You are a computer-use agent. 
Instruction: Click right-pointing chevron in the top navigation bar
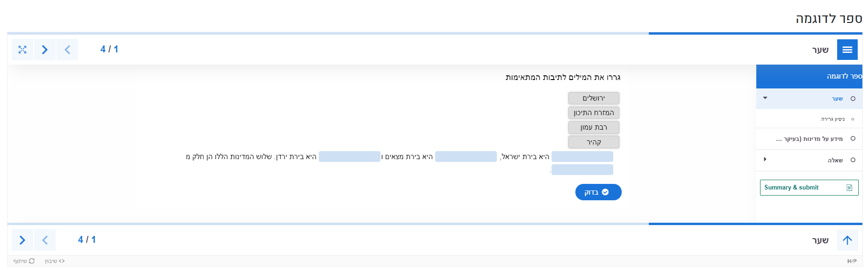[x=45, y=50]
